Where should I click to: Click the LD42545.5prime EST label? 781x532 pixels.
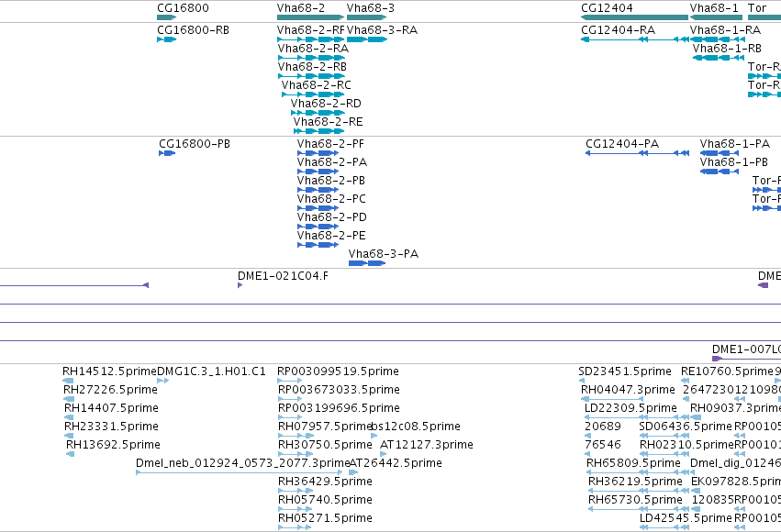coord(686,518)
